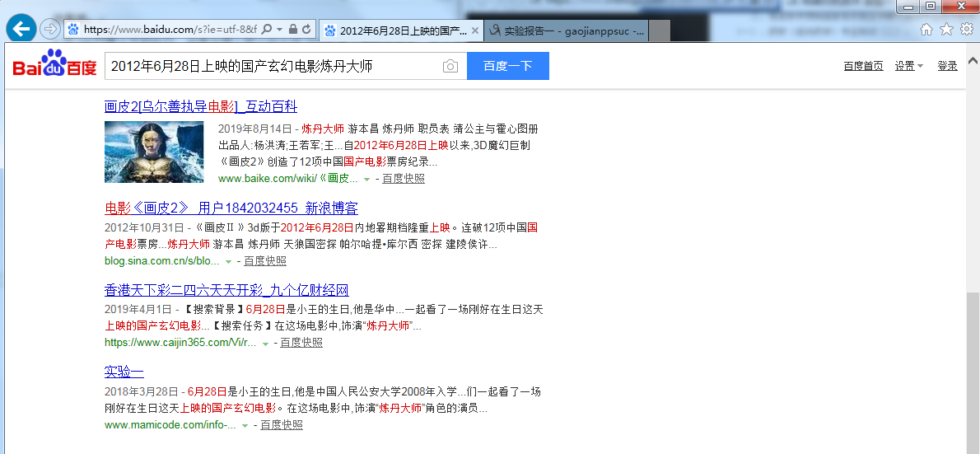Minimize the browser window
Image resolution: width=980 pixels, height=454 pixels.
(909, 7)
